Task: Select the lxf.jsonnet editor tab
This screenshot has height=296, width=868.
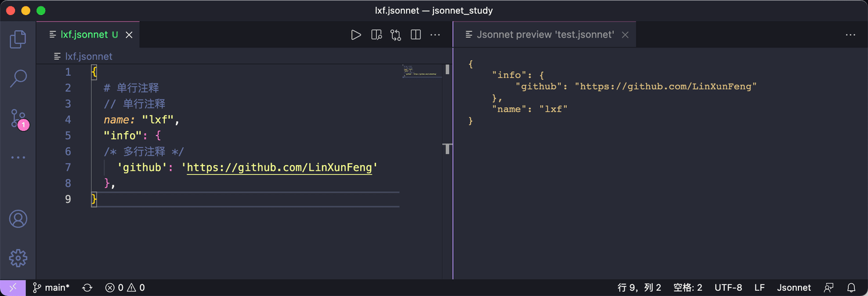Action: coord(88,35)
